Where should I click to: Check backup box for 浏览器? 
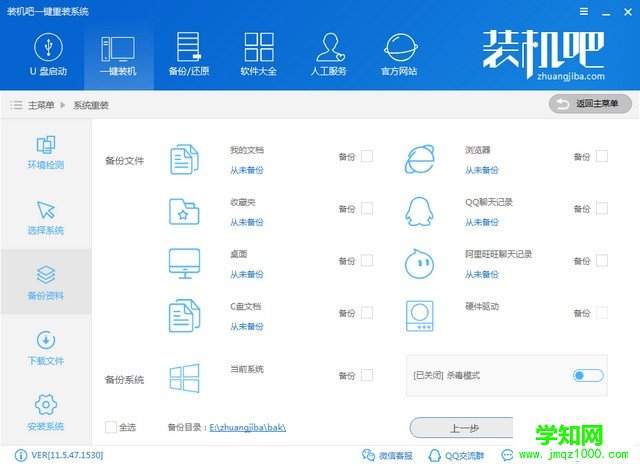tap(602, 156)
